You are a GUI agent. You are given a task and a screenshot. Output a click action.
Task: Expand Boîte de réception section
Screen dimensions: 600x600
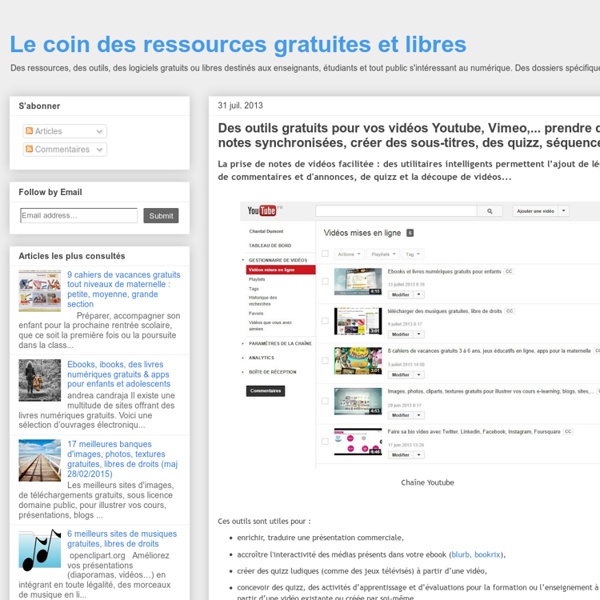point(272,372)
